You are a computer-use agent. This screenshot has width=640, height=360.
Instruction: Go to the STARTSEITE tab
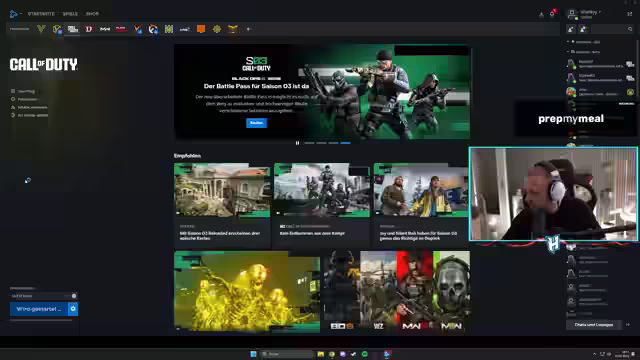pos(41,14)
